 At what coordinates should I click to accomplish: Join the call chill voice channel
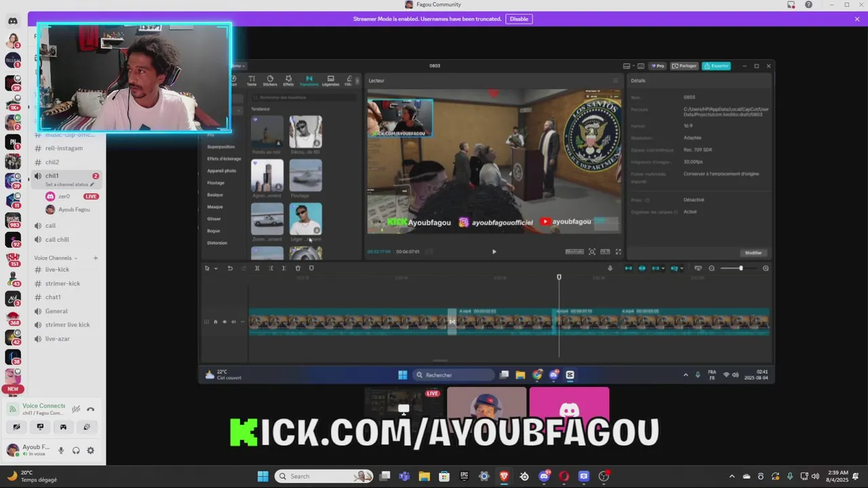tap(58, 239)
